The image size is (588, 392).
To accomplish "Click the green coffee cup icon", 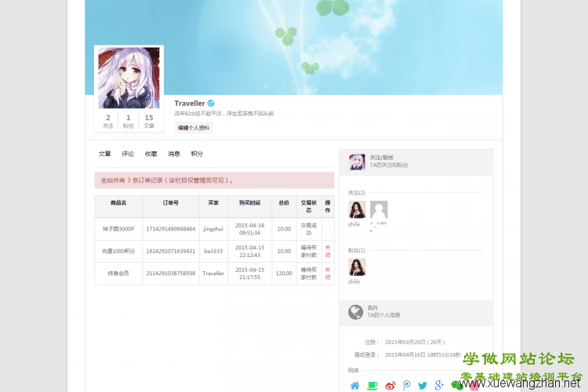I will (x=372, y=385).
